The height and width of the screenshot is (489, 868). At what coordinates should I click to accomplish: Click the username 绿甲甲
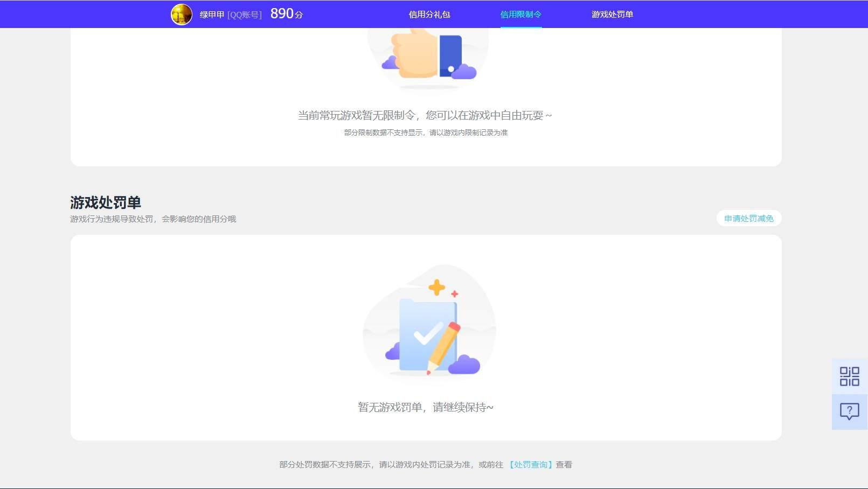[x=212, y=15]
